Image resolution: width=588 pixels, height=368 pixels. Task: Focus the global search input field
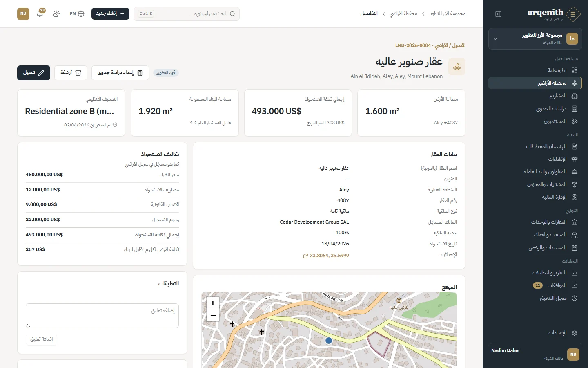click(187, 14)
